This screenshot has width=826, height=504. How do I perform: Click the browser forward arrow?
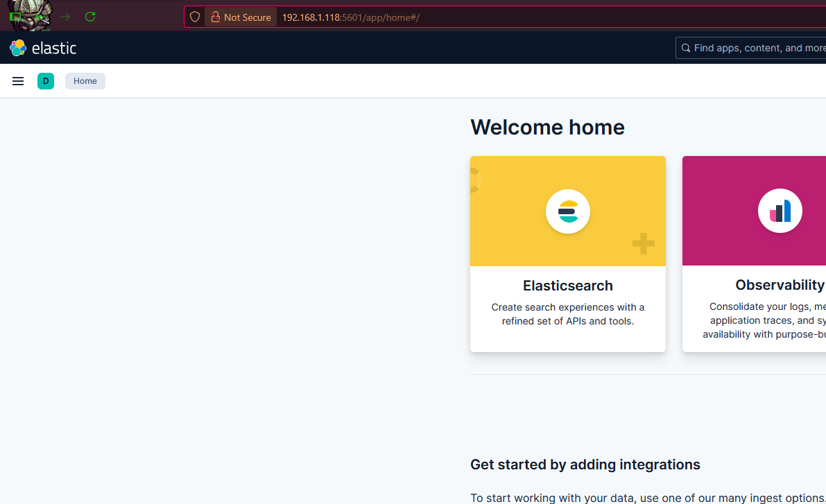65,17
